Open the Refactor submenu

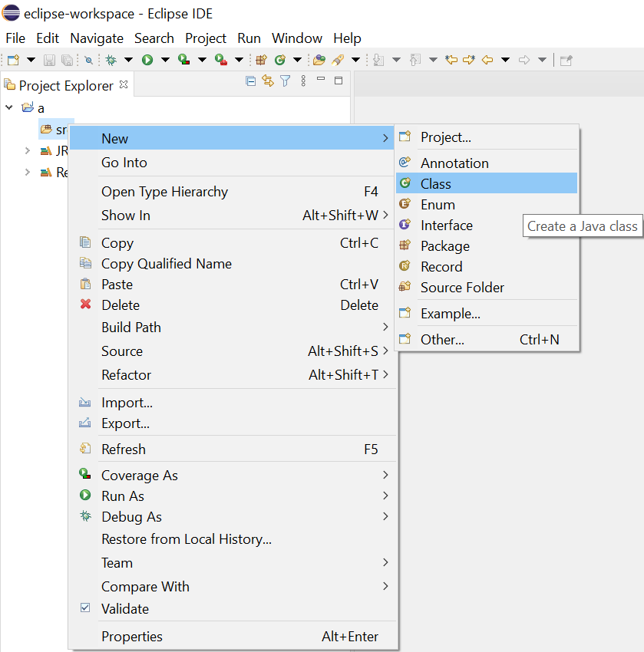tap(232, 374)
